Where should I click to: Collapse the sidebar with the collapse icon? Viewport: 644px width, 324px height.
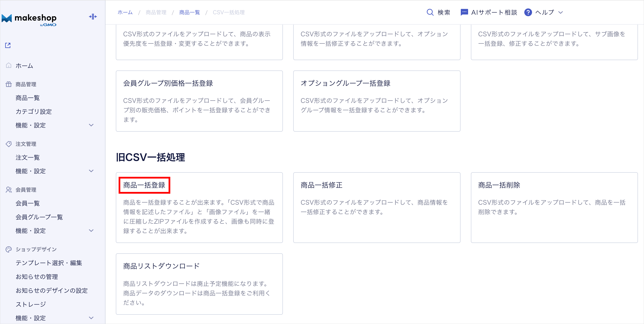click(93, 17)
